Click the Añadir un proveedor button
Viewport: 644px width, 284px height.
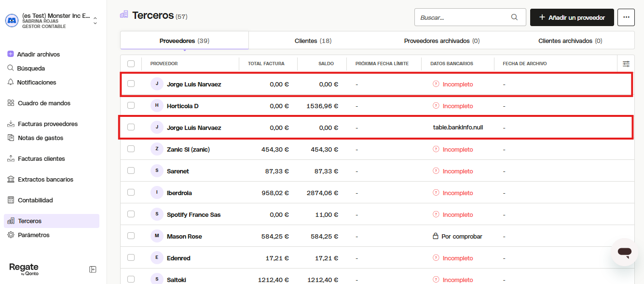click(x=572, y=17)
